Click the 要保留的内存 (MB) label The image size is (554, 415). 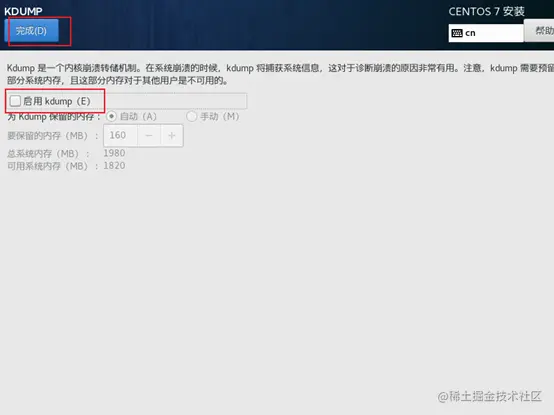click(x=53, y=136)
